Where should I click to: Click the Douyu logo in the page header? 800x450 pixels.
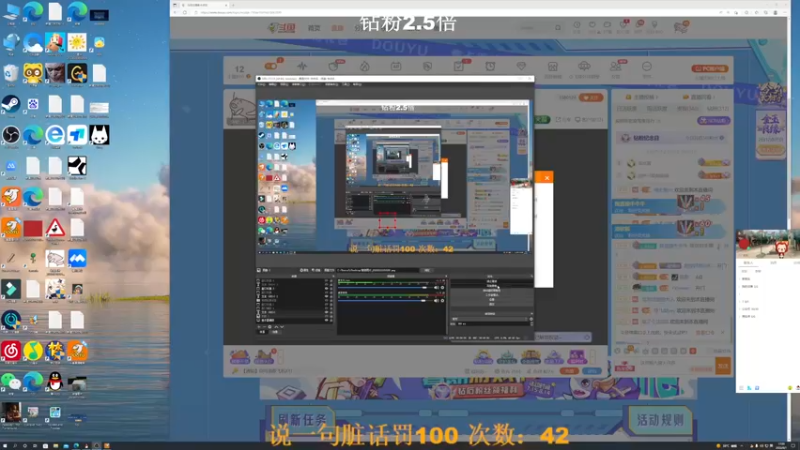(282, 28)
